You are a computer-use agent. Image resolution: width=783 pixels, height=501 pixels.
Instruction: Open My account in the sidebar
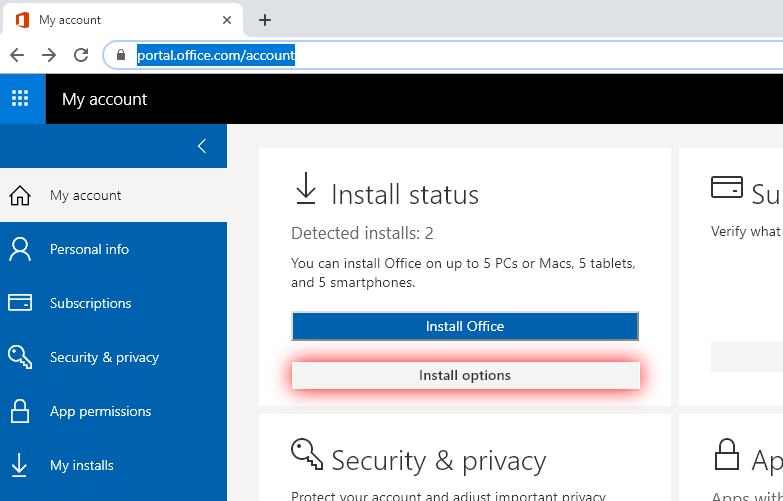(x=113, y=195)
